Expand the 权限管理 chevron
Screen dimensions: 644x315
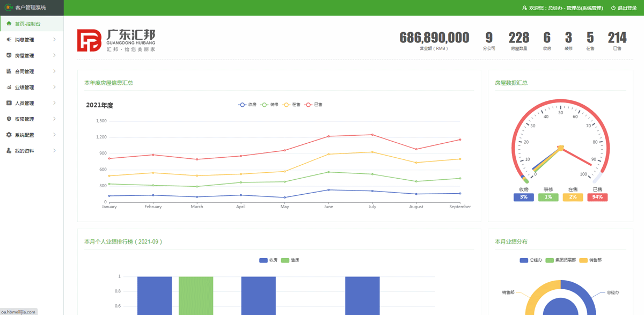[54, 119]
